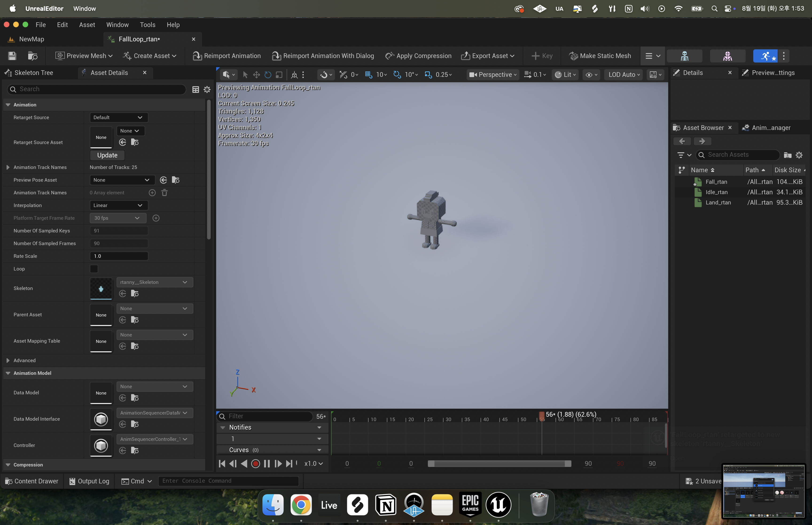Open the Tools menu
Image resolution: width=812 pixels, height=525 pixels.
148,25
